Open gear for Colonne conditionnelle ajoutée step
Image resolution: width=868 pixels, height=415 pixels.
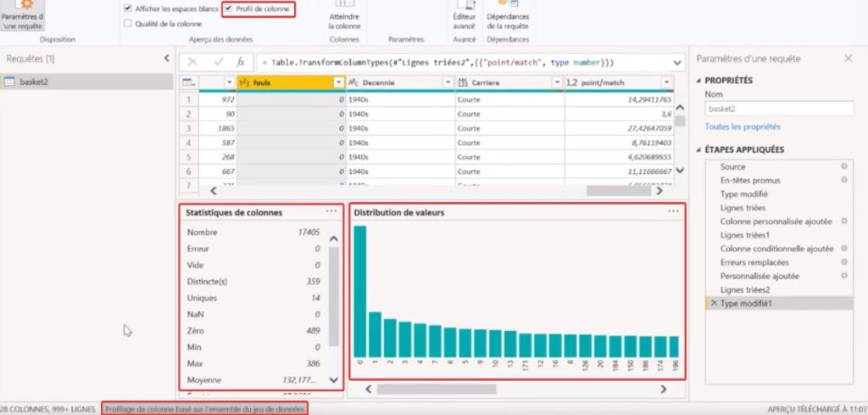point(843,249)
